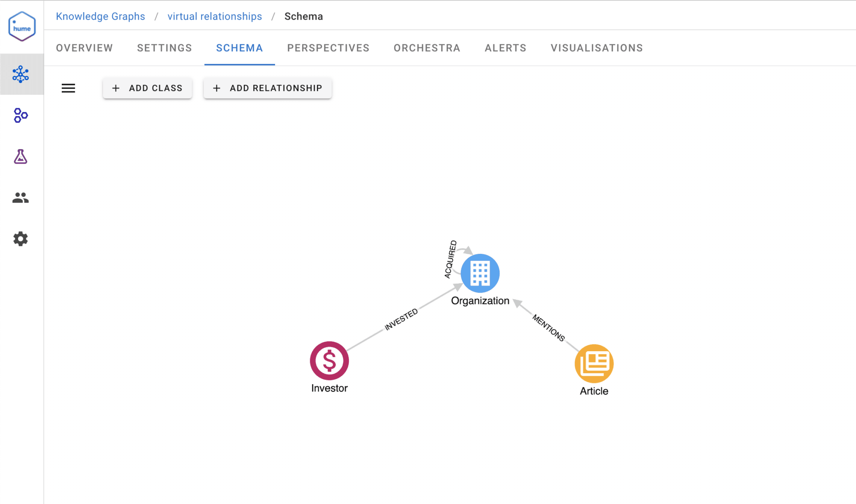The height and width of the screenshot is (504, 856).
Task: Open the hamburger menu above the canvas
Action: [68, 88]
